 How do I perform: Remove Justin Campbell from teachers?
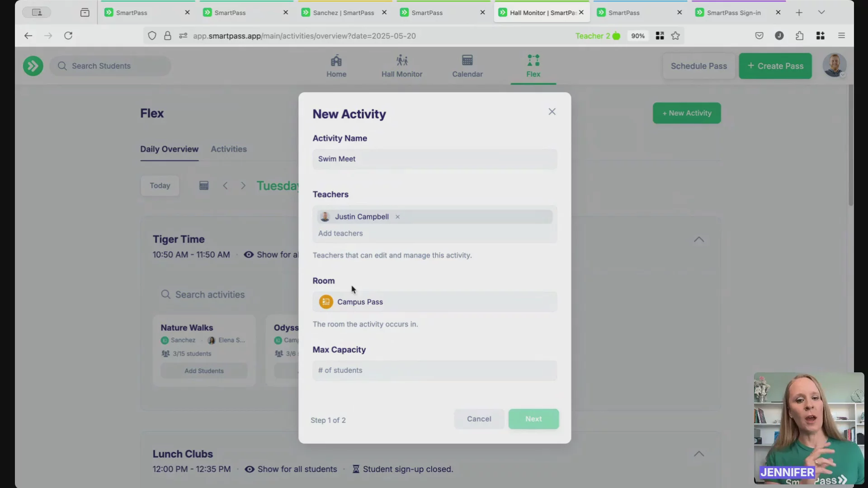tap(397, 217)
